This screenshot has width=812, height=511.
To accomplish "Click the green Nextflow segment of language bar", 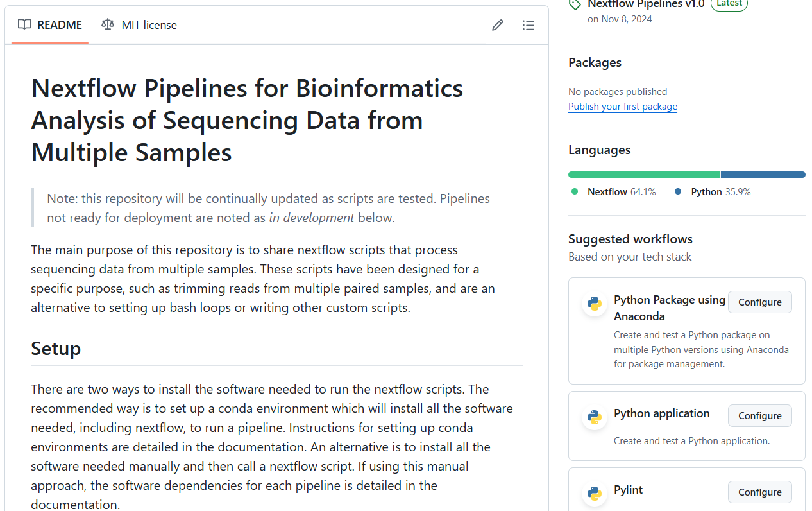I will point(644,175).
